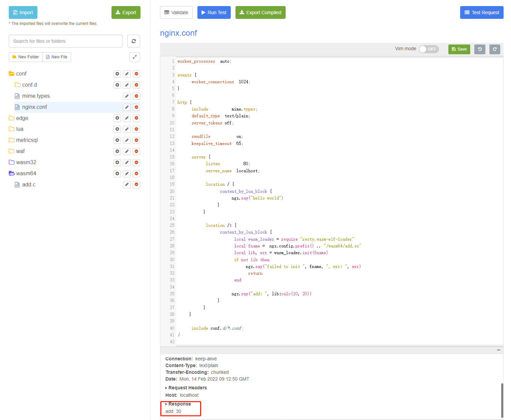Image resolution: width=511 pixels, height=420 pixels.
Task: Minimize the test output panel
Action: click(x=499, y=350)
